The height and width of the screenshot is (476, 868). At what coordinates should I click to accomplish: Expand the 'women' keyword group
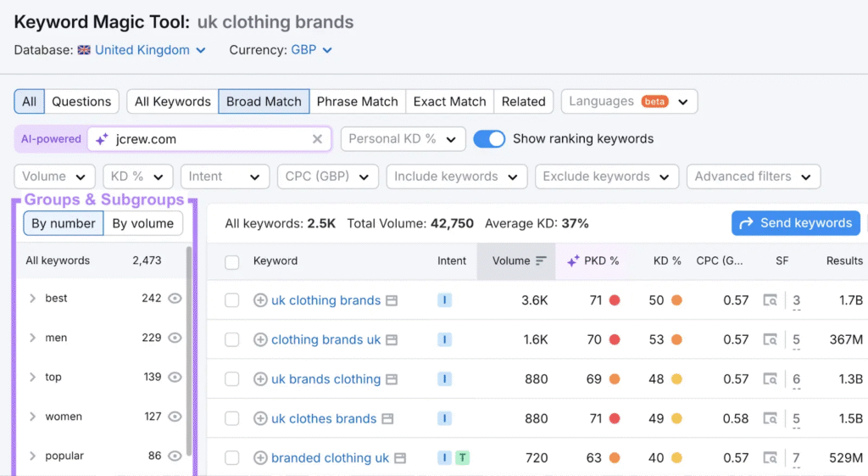pyautogui.click(x=33, y=416)
